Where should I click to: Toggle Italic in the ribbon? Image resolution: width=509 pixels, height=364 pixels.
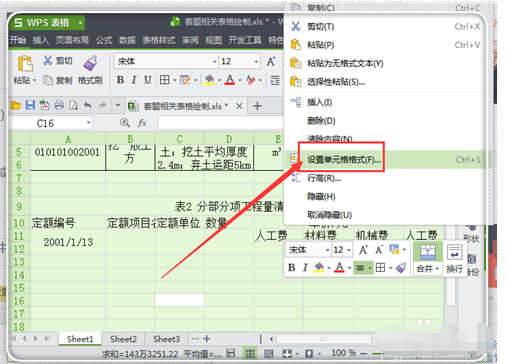point(134,80)
